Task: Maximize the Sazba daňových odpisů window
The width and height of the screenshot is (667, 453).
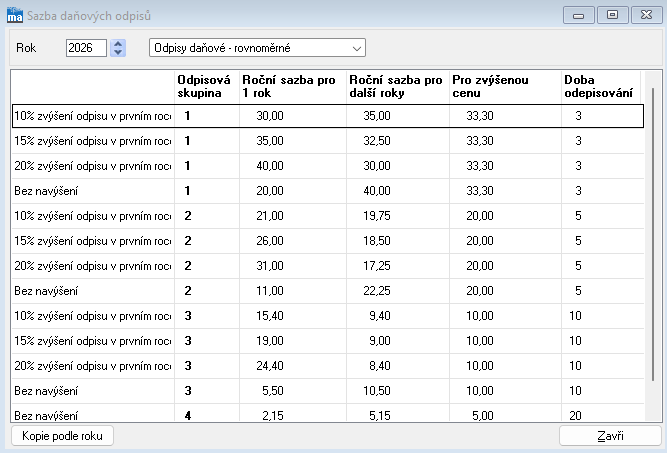Action: click(612, 15)
